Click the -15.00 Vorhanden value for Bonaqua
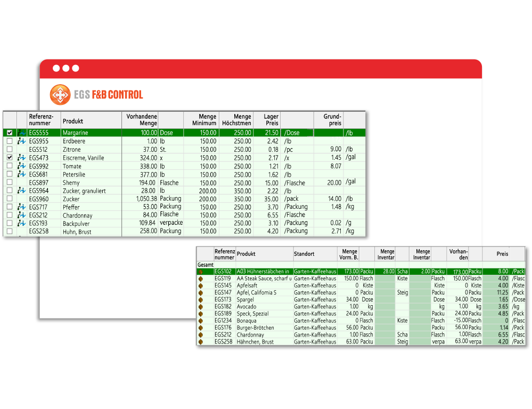Image resolution: width=532 pixels, height=409 pixels. 461,321
